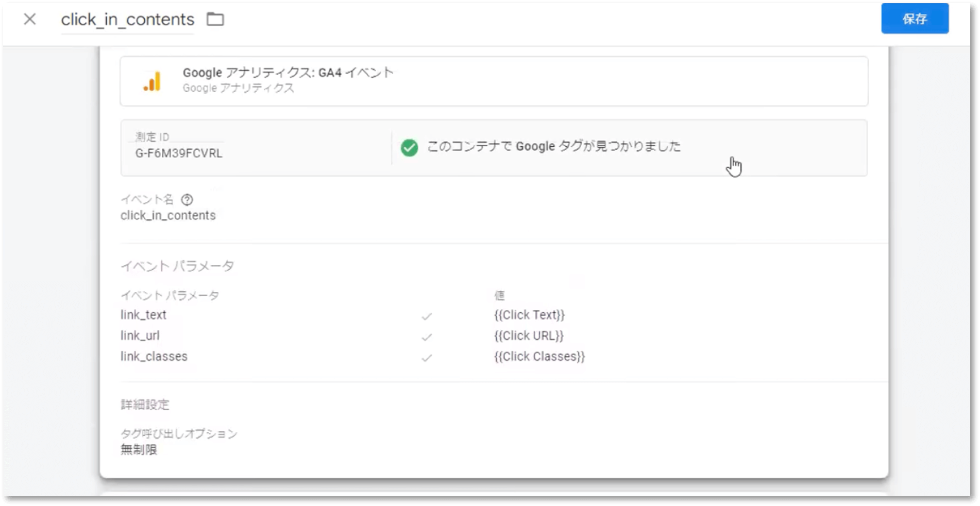The height and width of the screenshot is (506, 980).
Task: Click the タグ呼び出しオプション label
Action: [179, 434]
